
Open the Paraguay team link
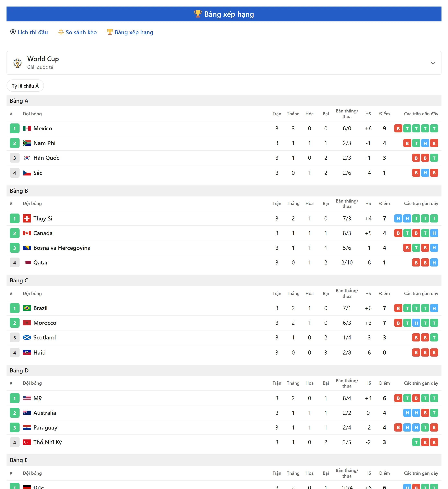tap(45, 428)
